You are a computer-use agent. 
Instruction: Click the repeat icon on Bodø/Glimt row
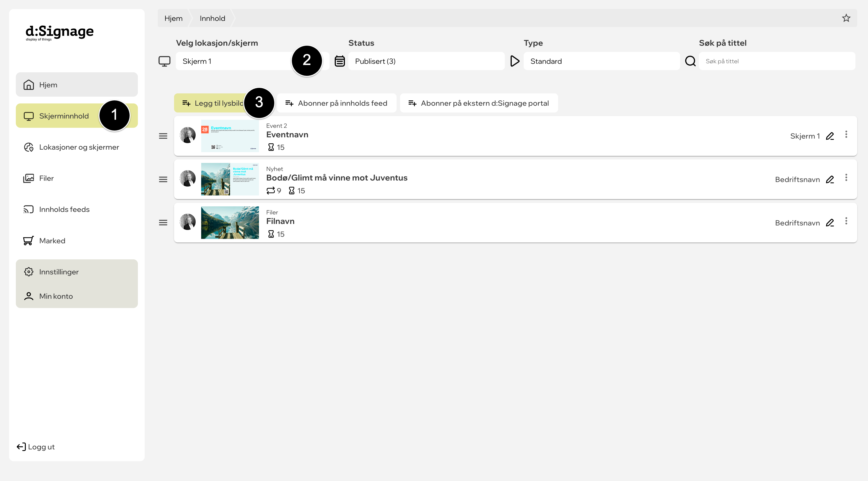point(270,191)
